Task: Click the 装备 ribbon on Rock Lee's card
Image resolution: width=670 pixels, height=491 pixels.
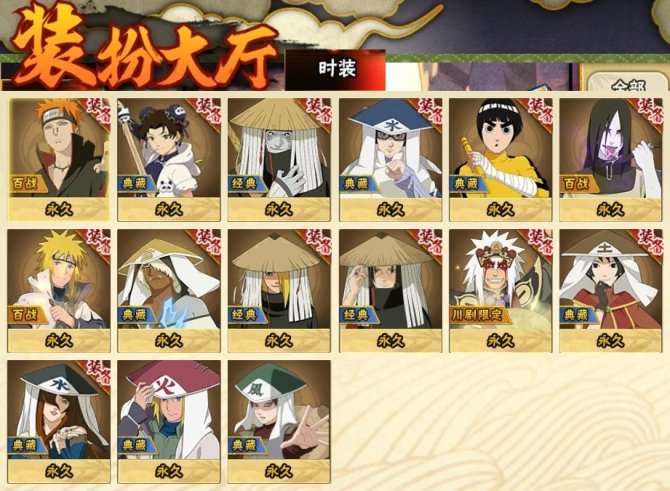Action: [x=539, y=111]
